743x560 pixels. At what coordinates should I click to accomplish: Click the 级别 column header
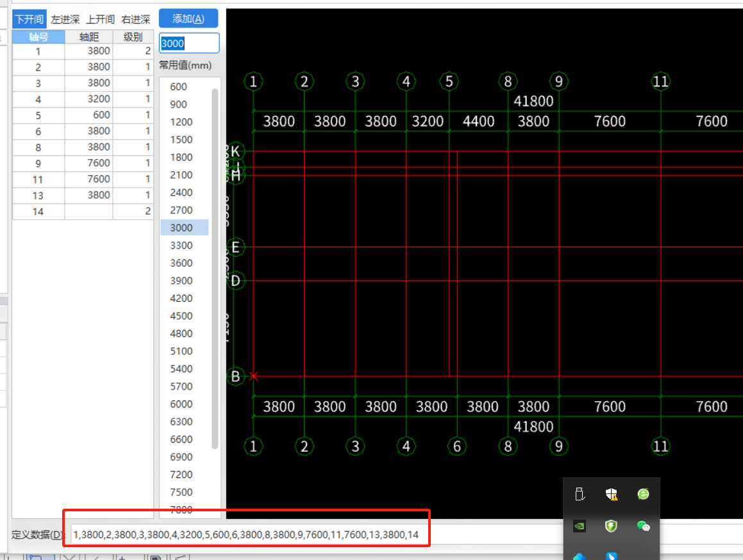(133, 37)
